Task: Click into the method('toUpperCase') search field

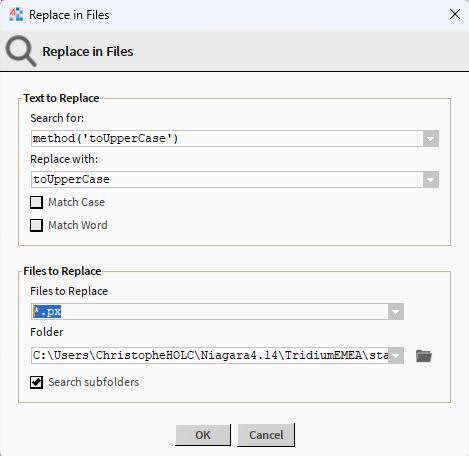Action: [227, 139]
